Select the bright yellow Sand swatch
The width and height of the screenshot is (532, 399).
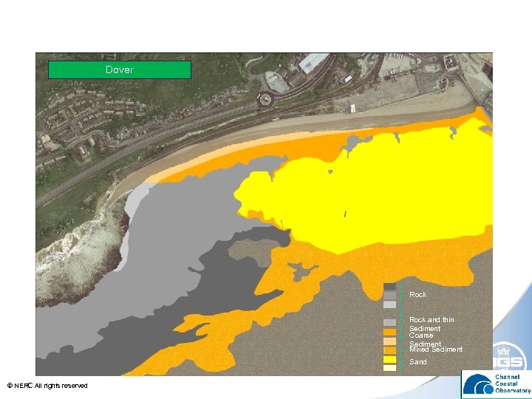(389, 360)
